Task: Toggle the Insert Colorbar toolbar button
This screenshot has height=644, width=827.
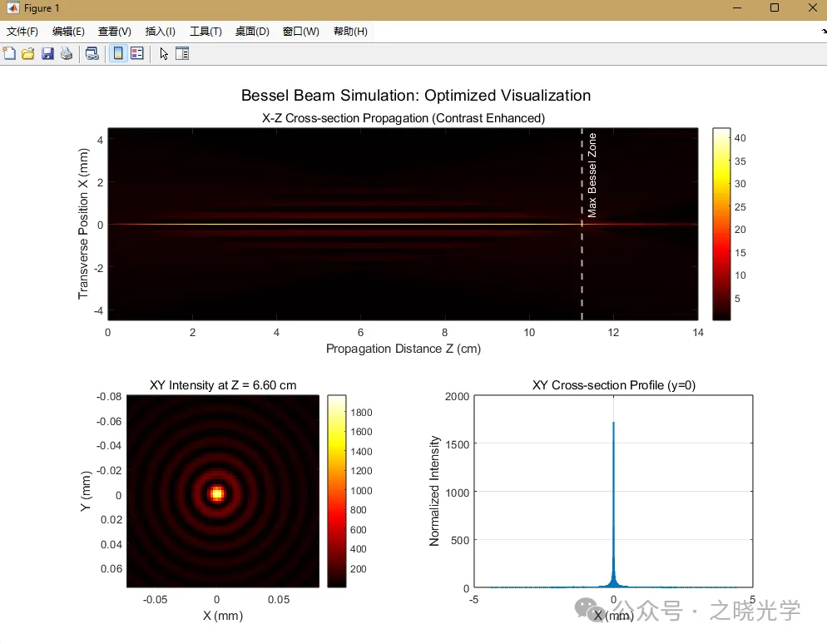Action: point(118,54)
